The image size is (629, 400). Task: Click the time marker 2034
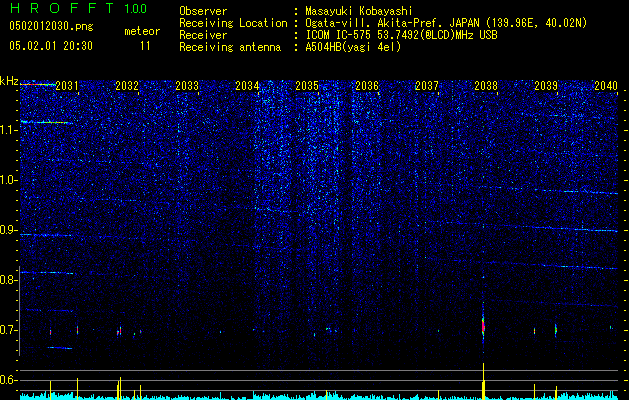[x=247, y=85]
